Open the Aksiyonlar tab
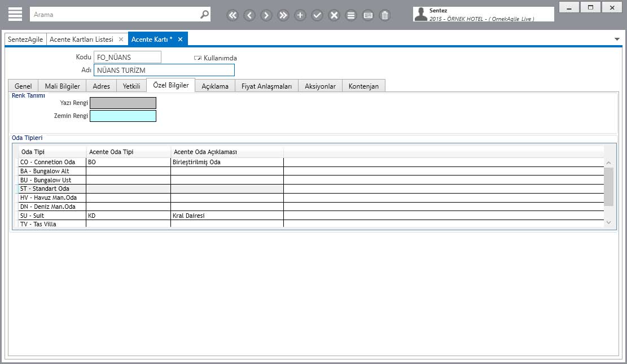Screen dimensions: 627x364 pyautogui.click(x=321, y=86)
